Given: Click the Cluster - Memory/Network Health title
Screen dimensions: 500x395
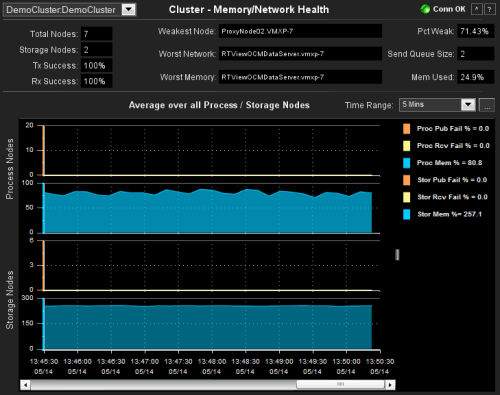Looking at the screenshot, I should 249,10.
